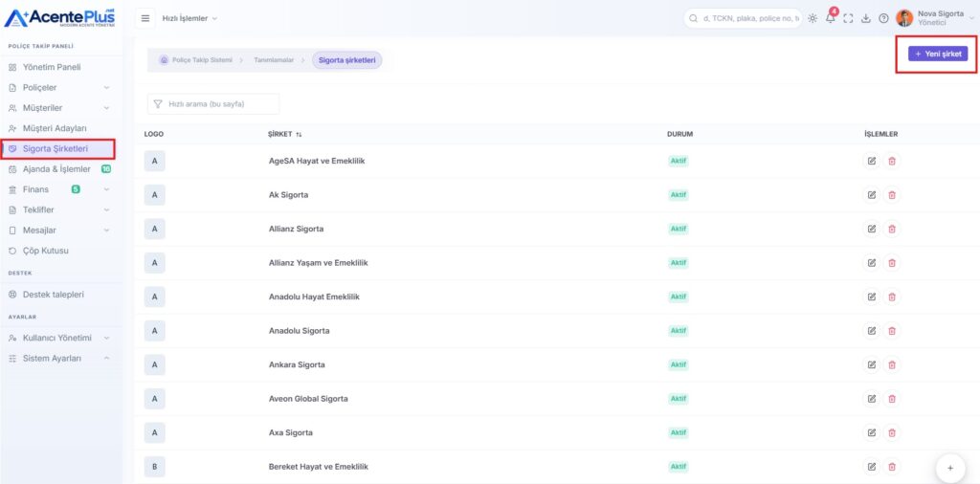Click the Aveon Global Sigorta name
980x484 pixels.
(308, 399)
